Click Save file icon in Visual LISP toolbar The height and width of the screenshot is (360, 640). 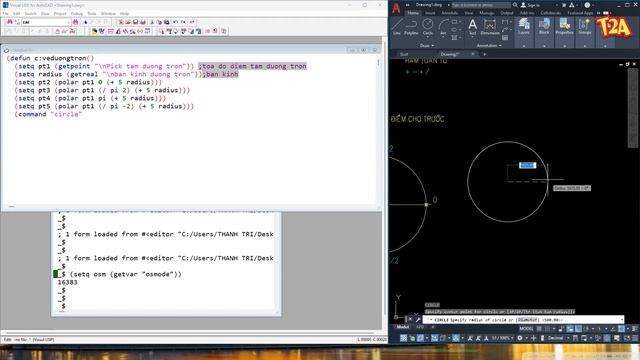pyautogui.click(x=136, y=22)
